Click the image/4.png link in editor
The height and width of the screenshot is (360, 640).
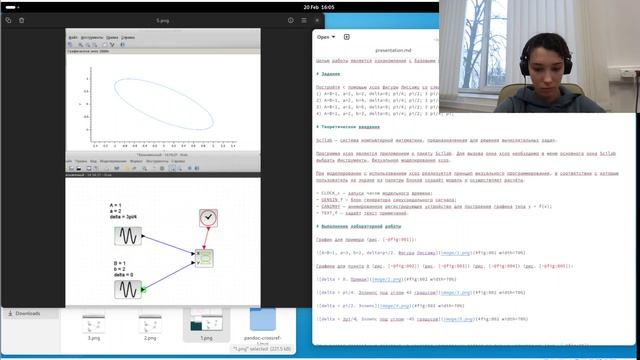click(x=394, y=306)
